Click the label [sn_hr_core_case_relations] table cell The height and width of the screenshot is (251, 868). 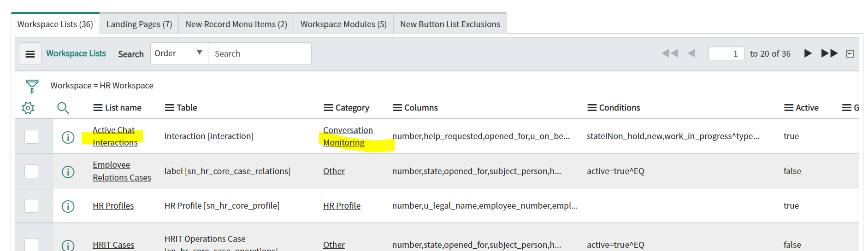coord(227,171)
